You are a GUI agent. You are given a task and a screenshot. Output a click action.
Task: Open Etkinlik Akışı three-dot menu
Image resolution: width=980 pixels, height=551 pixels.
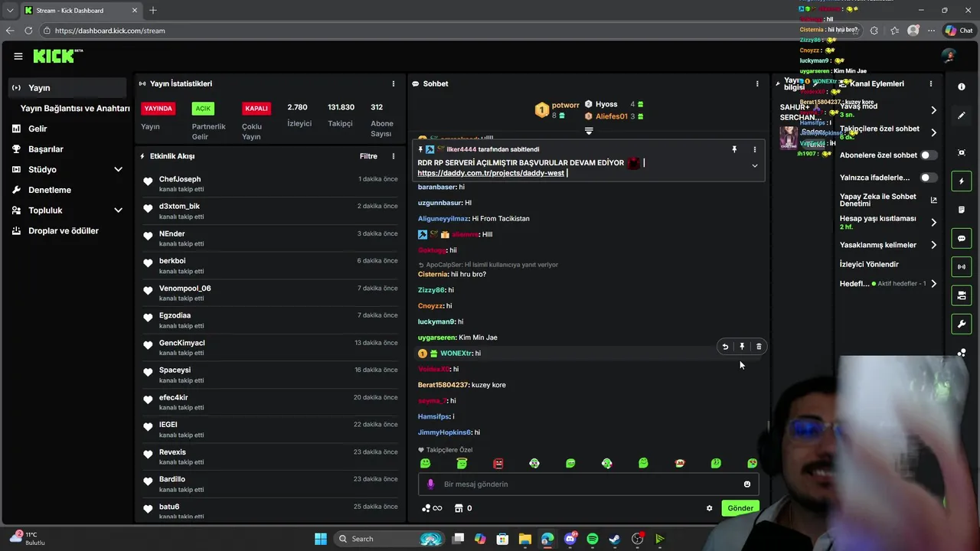coord(394,156)
